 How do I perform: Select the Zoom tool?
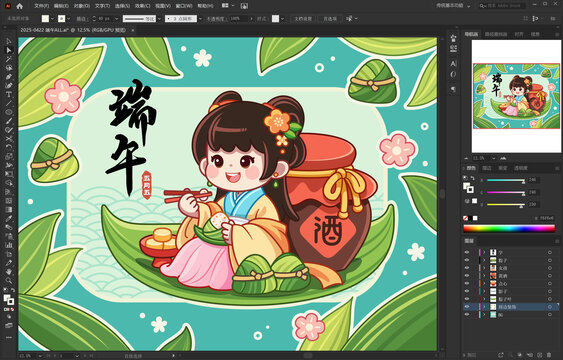(x=9, y=280)
